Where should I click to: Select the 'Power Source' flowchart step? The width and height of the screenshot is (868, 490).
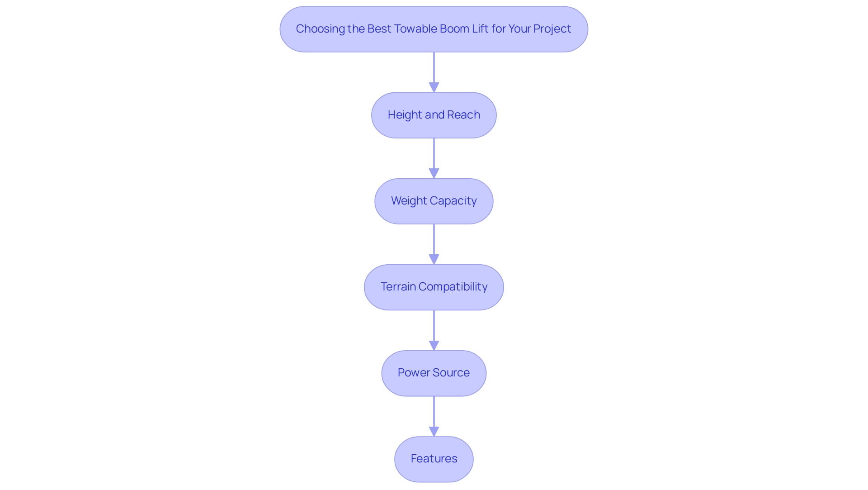pos(434,372)
